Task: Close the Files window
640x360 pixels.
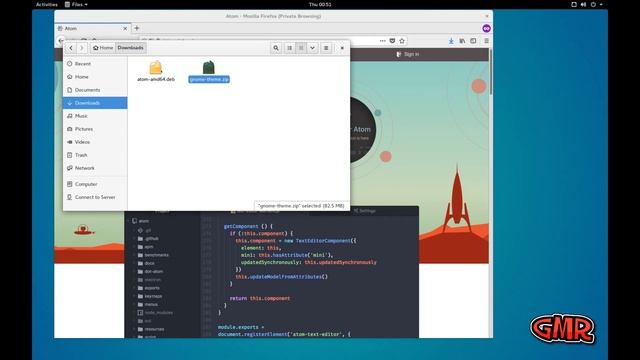Action: pyautogui.click(x=342, y=48)
